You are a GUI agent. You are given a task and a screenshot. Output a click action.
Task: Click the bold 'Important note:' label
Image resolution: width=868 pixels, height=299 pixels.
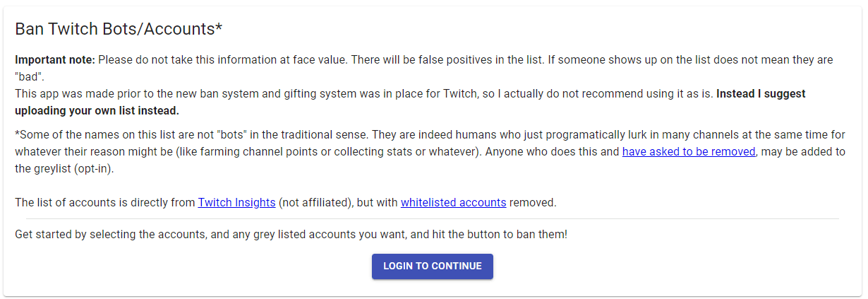click(55, 59)
